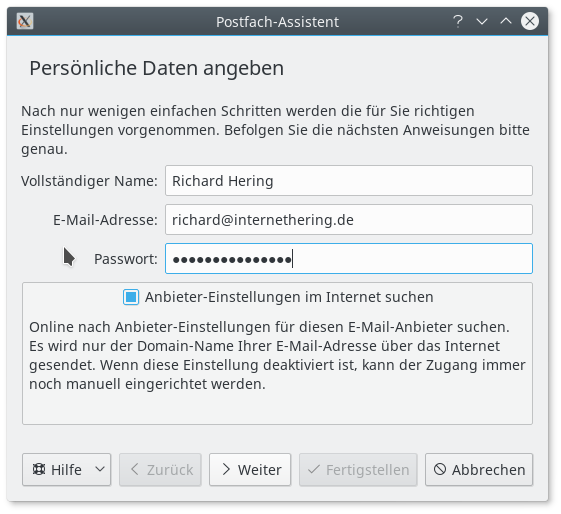Click the Weiter button to proceed
The height and width of the screenshot is (514, 561).
(250, 470)
